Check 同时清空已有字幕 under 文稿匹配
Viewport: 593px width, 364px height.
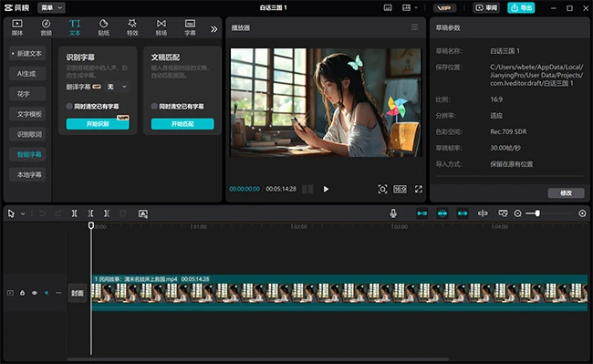coord(154,106)
